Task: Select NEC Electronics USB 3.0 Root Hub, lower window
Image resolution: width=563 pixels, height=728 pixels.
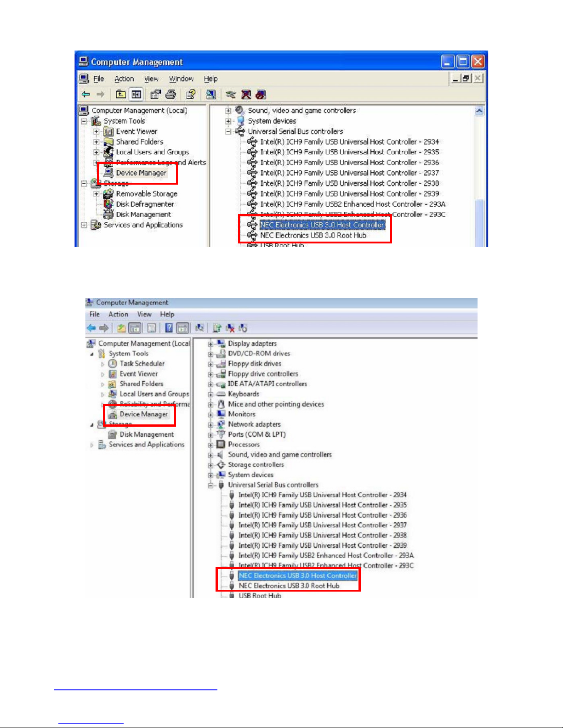Action: click(x=289, y=586)
